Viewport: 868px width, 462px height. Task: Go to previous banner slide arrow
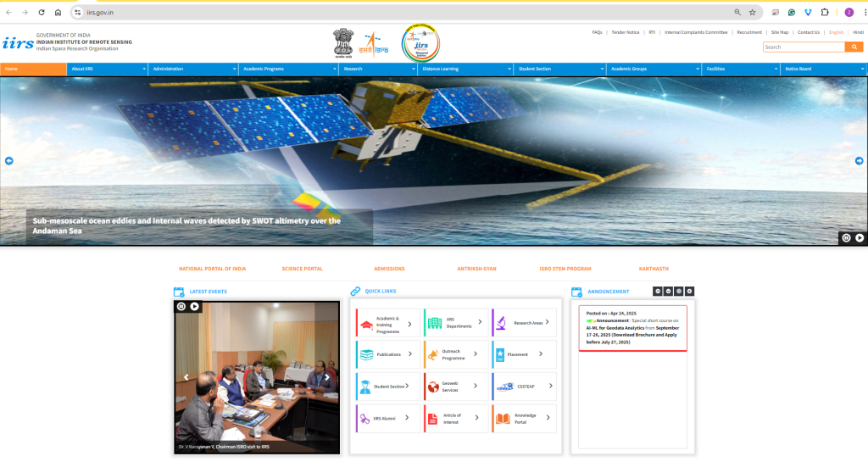(x=8, y=161)
